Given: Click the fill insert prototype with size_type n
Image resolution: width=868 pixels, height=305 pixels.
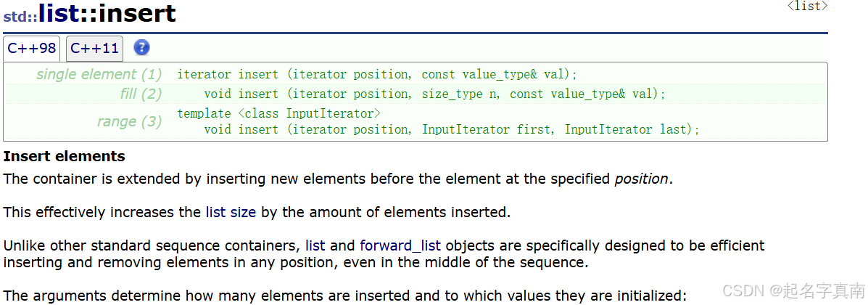Looking at the screenshot, I should pyautogui.click(x=434, y=94).
